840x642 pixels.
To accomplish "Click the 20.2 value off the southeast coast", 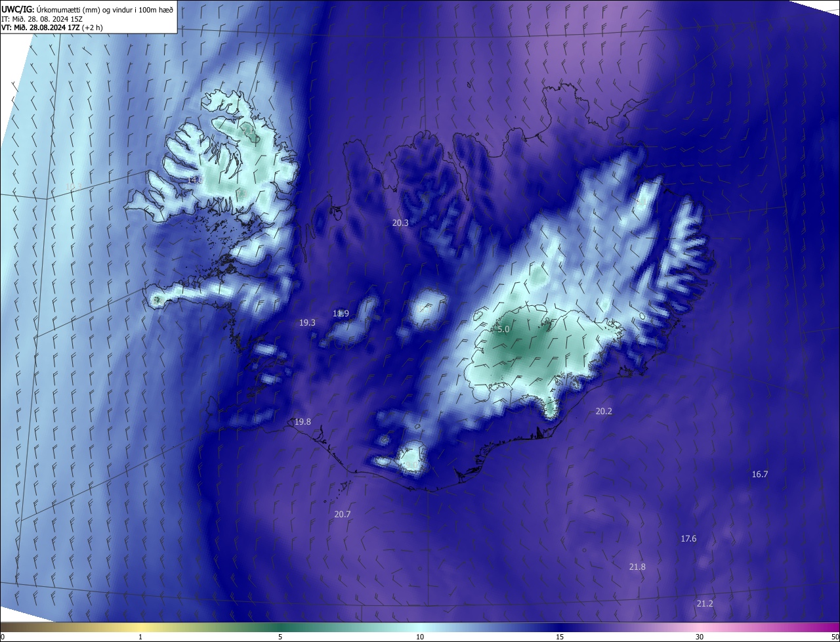I will pyautogui.click(x=604, y=412).
